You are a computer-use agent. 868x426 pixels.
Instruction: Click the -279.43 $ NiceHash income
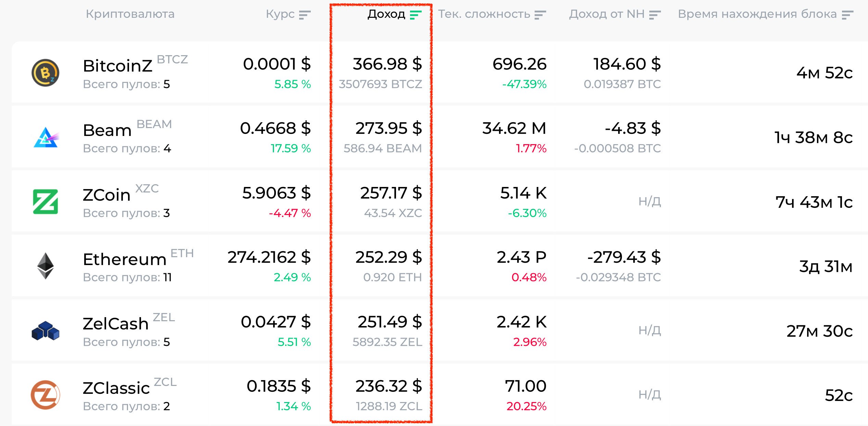(624, 257)
